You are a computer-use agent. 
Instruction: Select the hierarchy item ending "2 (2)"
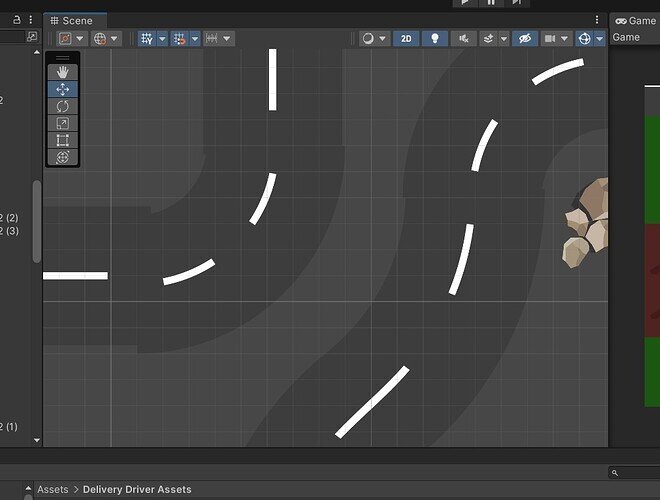(9, 218)
